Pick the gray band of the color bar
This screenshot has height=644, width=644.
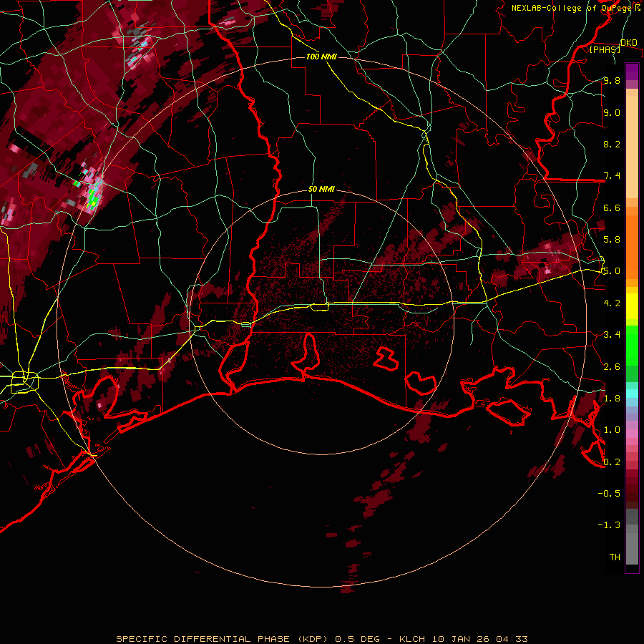pyautogui.click(x=632, y=538)
